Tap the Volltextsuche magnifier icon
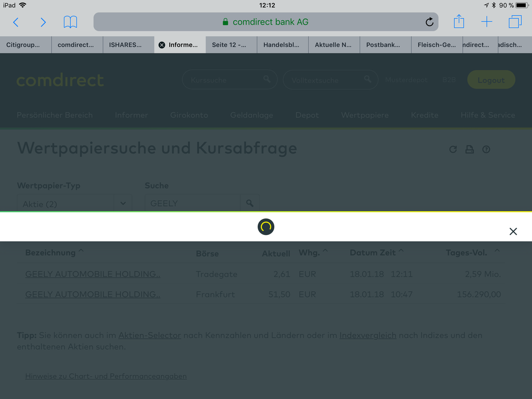 [x=367, y=79]
